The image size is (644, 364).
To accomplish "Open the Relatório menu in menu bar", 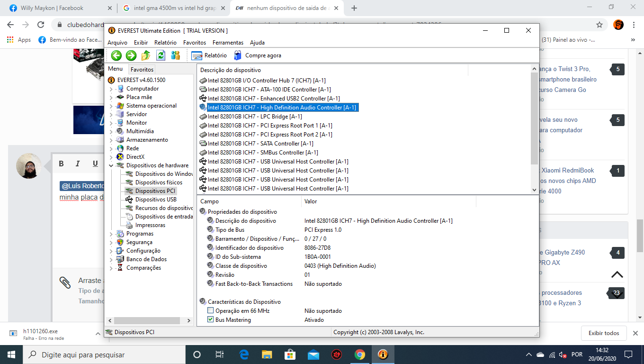I will [165, 43].
